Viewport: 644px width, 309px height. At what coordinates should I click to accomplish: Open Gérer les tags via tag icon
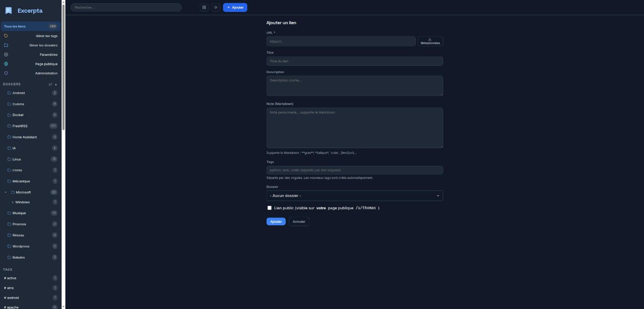click(6, 36)
